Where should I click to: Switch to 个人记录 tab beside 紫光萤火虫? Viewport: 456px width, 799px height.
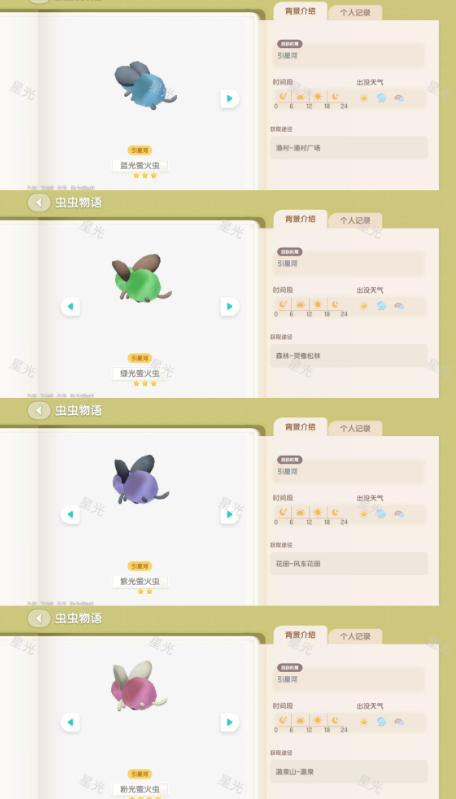pyautogui.click(x=355, y=429)
